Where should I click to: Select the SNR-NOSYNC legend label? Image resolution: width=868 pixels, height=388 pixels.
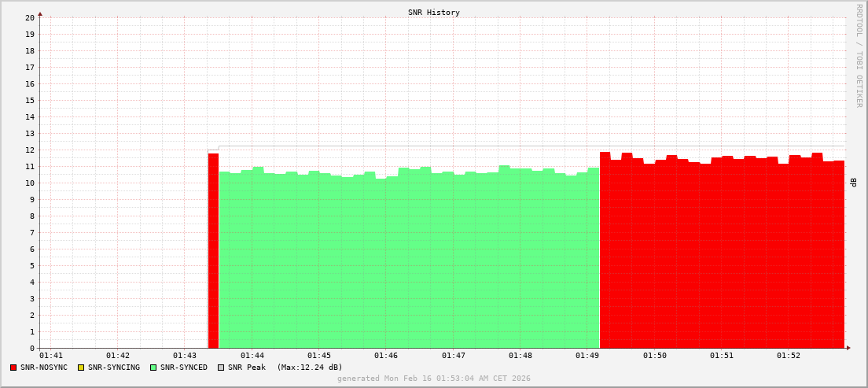pos(44,368)
